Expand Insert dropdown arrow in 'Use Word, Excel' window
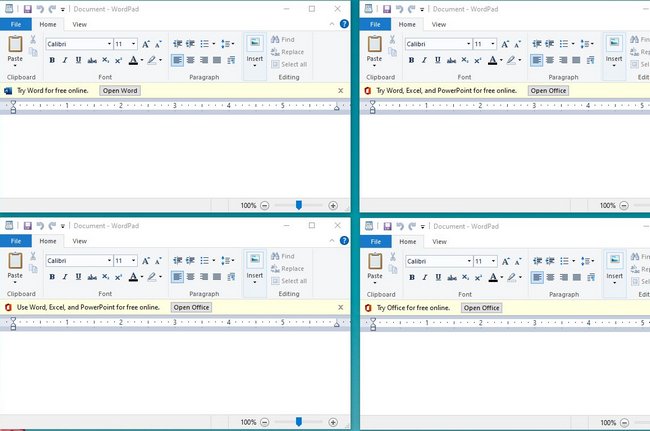This screenshot has width=650, height=431. [255, 282]
